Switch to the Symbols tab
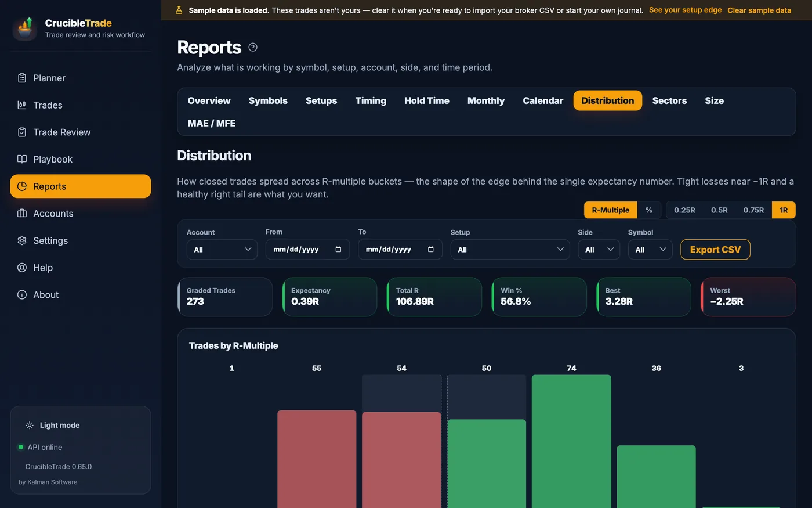The image size is (812, 508). click(268, 100)
